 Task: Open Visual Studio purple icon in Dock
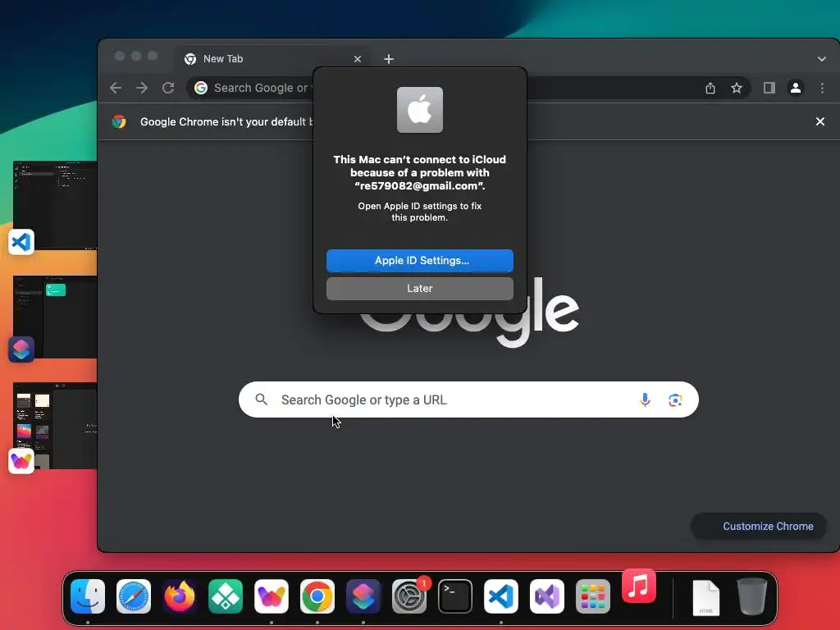(x=547, y=596)
